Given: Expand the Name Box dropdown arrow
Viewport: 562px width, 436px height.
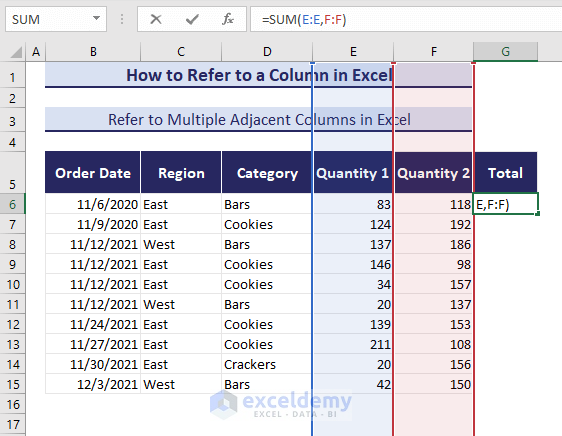Looking at the screenshot, I should tap(96, 18).
